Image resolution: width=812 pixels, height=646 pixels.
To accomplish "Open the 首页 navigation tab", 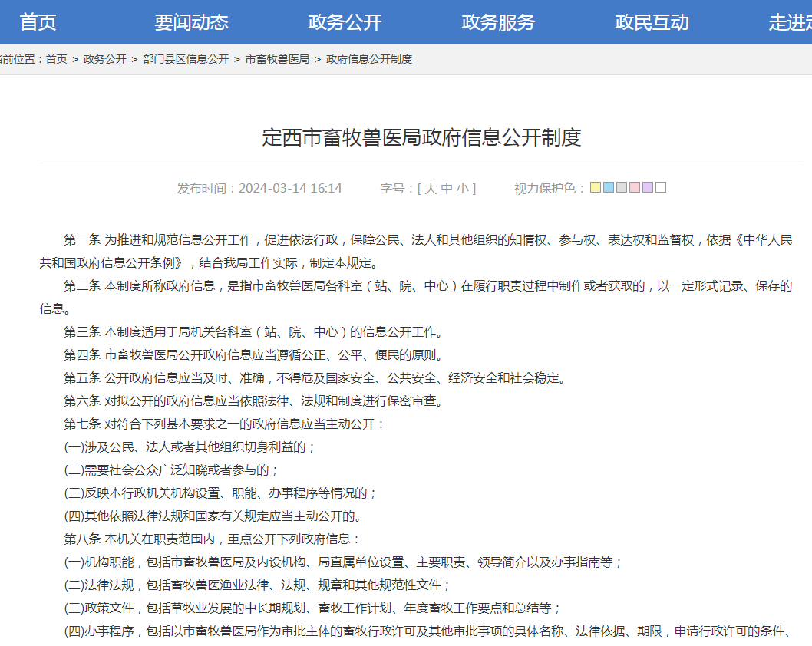I will [x=38, y=22].
